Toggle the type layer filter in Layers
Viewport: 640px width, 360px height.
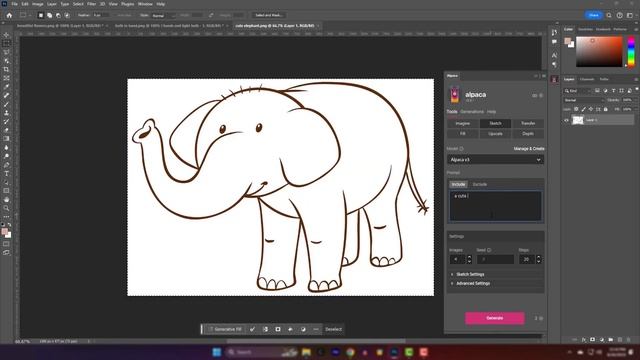point(613,91)
